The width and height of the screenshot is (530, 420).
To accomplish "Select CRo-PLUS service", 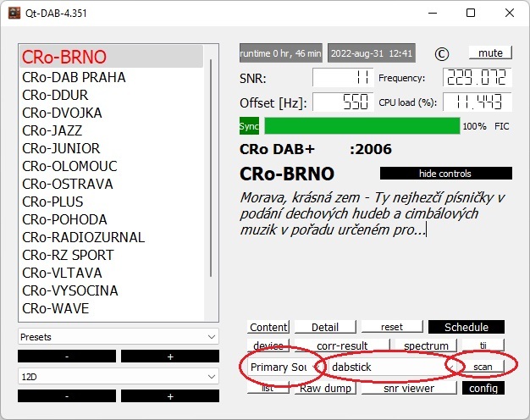I will coord(112,202).
